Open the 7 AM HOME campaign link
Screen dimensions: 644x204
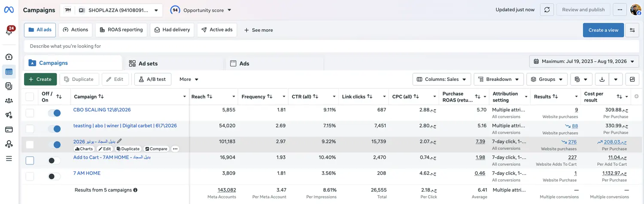click(x=87, y=173)
